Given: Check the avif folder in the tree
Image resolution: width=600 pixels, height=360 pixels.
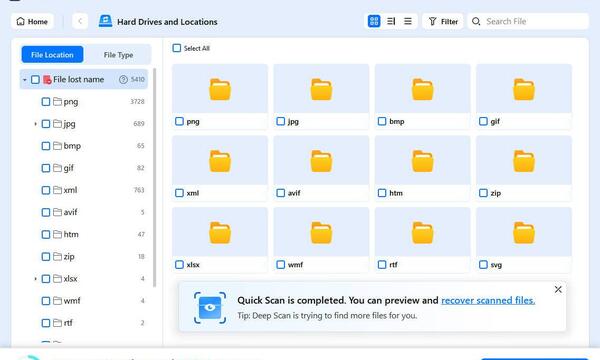Looking at the screenshot, I should tap(46, 212).
